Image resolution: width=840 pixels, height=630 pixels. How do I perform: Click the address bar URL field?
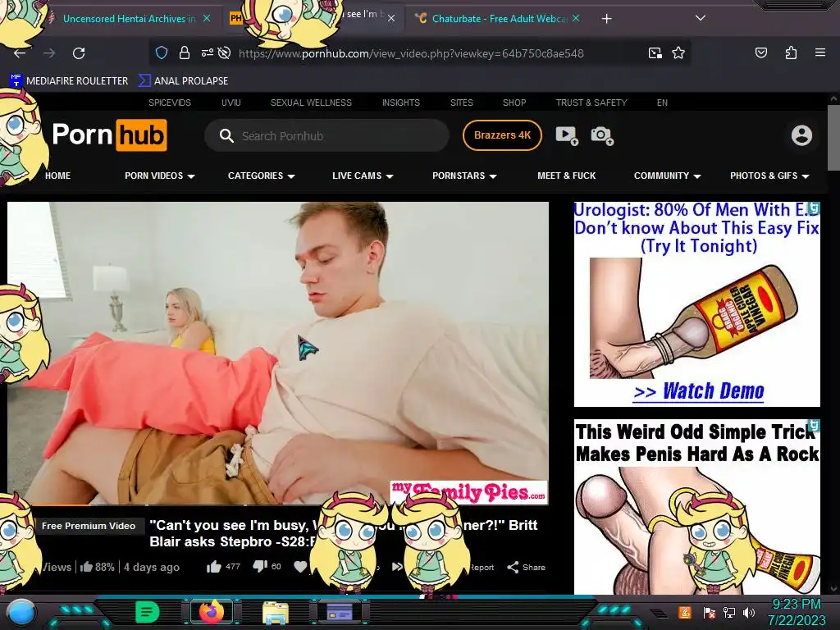tap(411, 53)
